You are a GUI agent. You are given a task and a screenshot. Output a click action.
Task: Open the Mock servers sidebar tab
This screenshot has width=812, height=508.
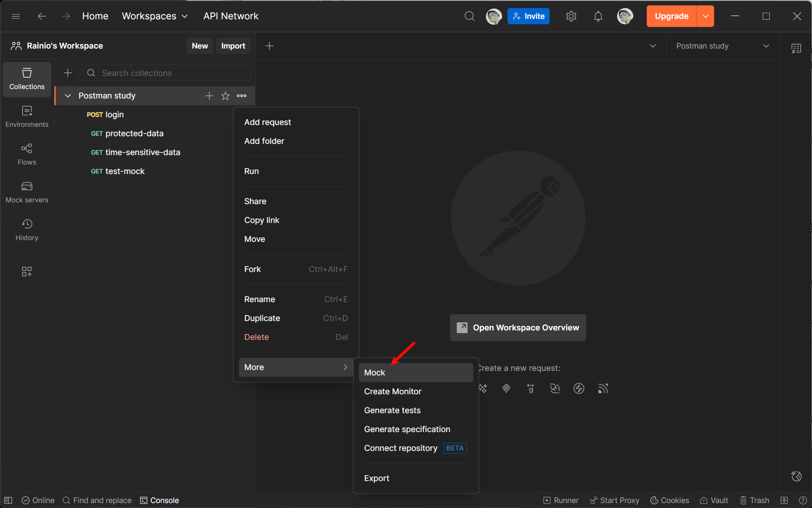coord(27,192)
